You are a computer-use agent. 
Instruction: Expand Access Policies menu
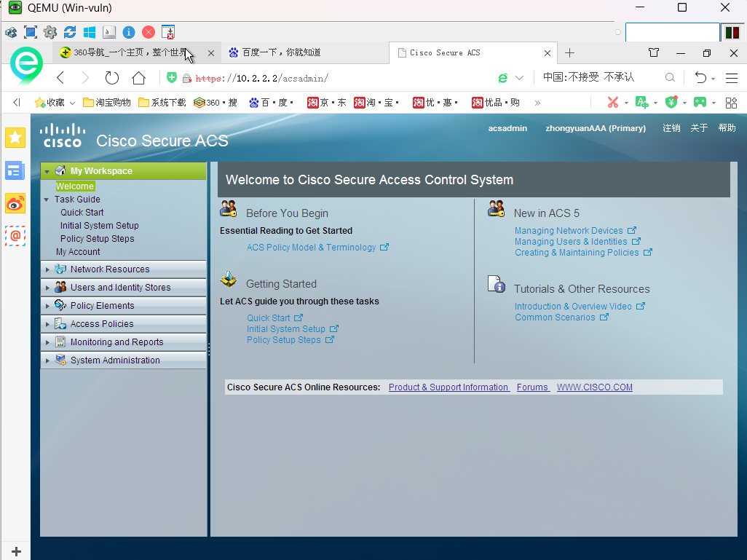pyautogui.click(x=47, y=324)
